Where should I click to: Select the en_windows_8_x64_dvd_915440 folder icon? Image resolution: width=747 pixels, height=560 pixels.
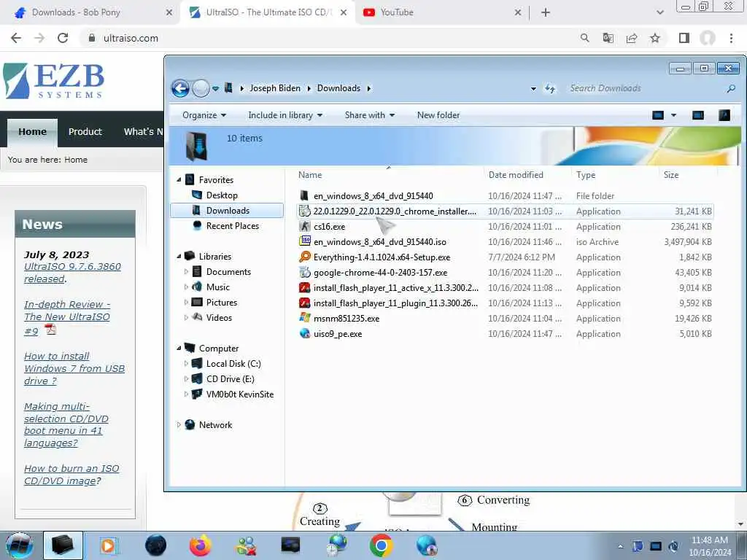(305, 195)
